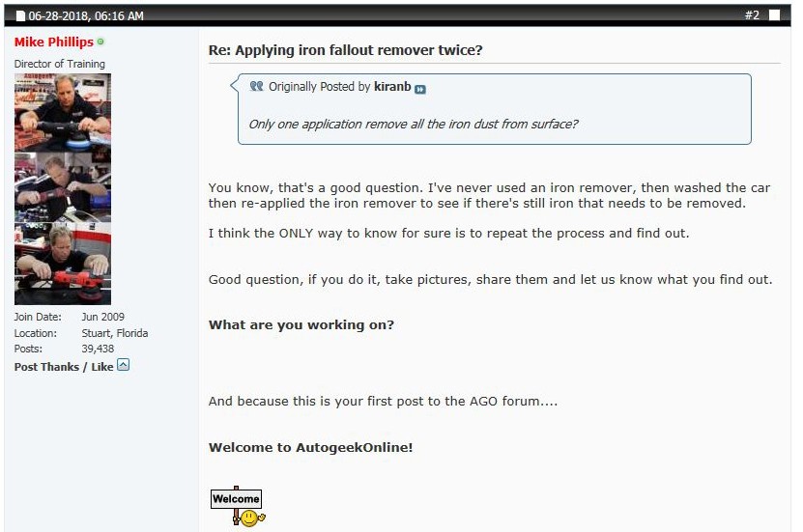Screen dimensions: 803x532
Task: Click Mike Phillips' avatar photo
Action: click(63, 189)
